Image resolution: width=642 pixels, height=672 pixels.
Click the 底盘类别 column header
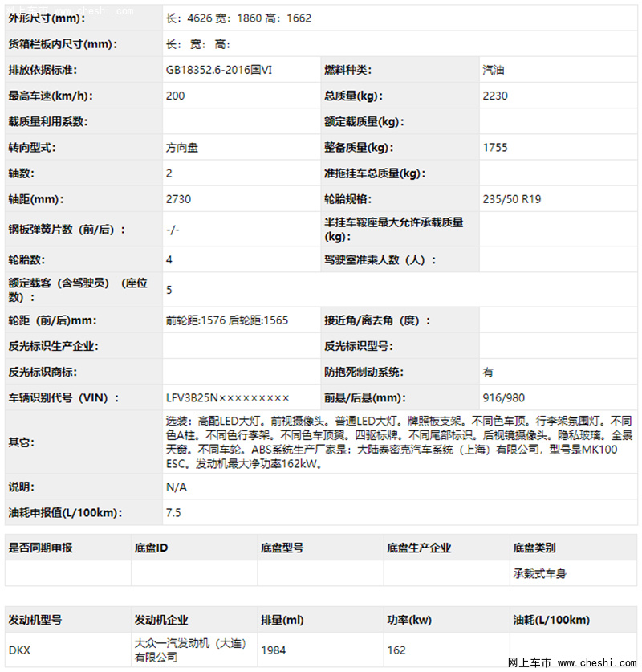tap(534, 548)
